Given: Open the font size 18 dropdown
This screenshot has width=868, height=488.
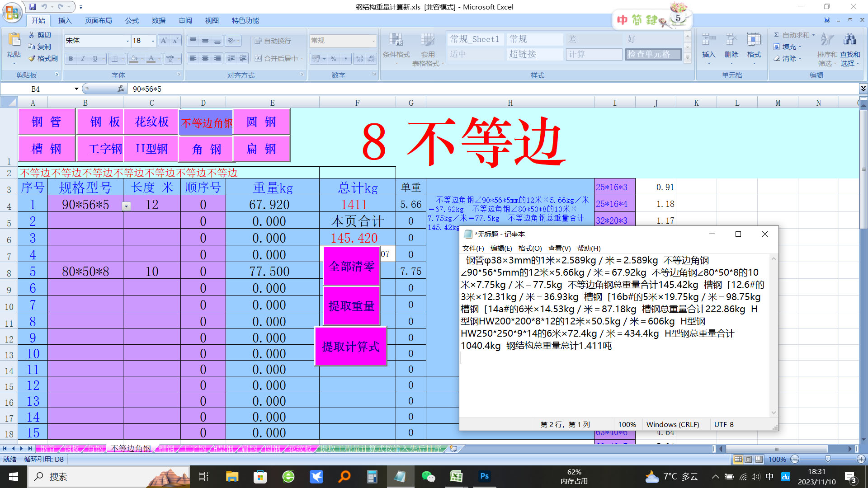Looking at the screenshot, I should tap(153, 41).
